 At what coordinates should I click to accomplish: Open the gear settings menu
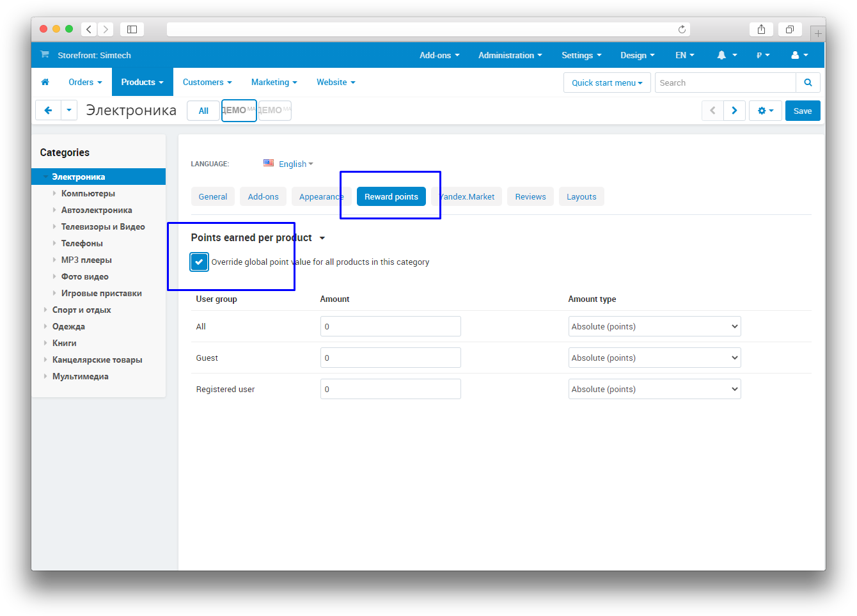coord(765,111)
